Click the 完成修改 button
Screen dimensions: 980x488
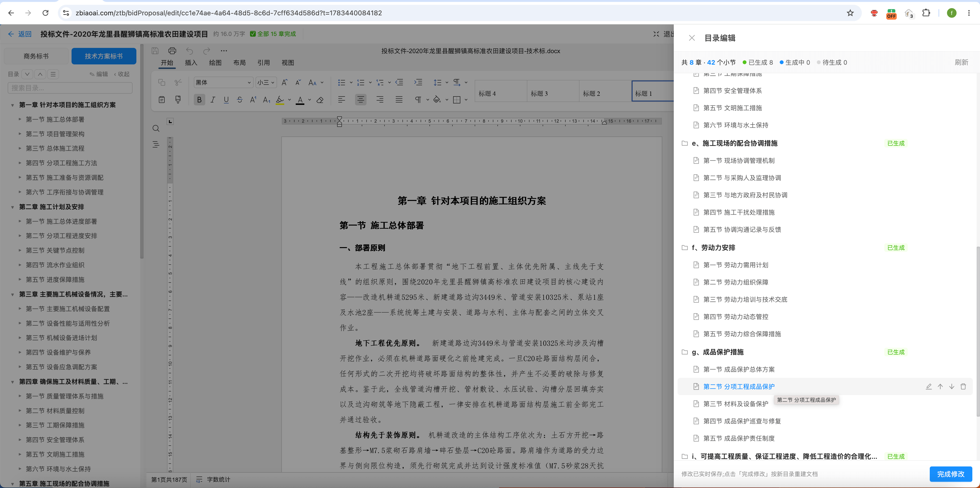pyautogui.click(x=951, y=474)
